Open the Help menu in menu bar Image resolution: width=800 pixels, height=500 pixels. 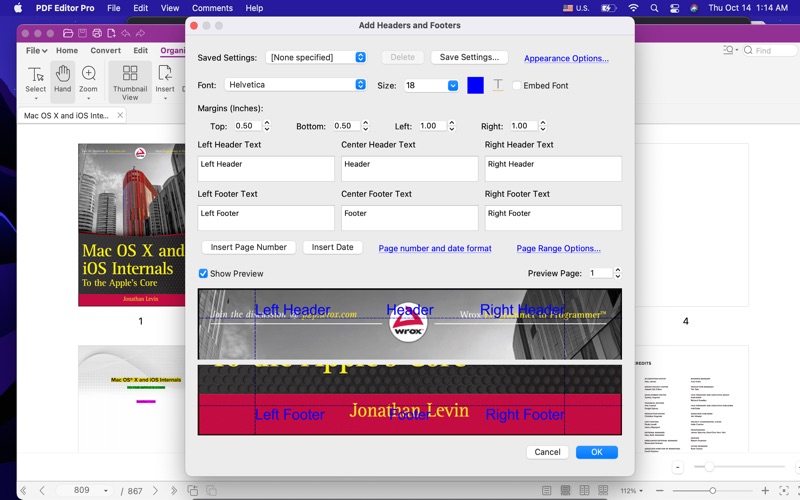(254, 8)
